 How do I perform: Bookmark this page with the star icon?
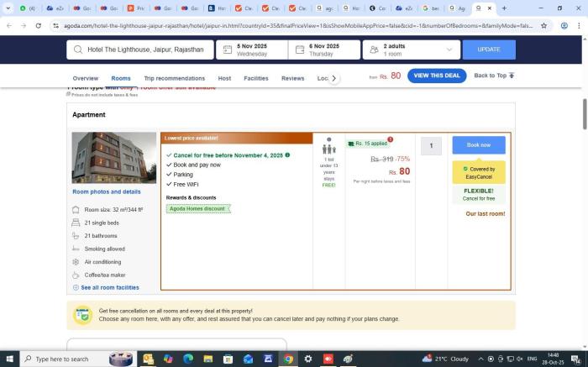pyautogui.click(x=543, y=26)
